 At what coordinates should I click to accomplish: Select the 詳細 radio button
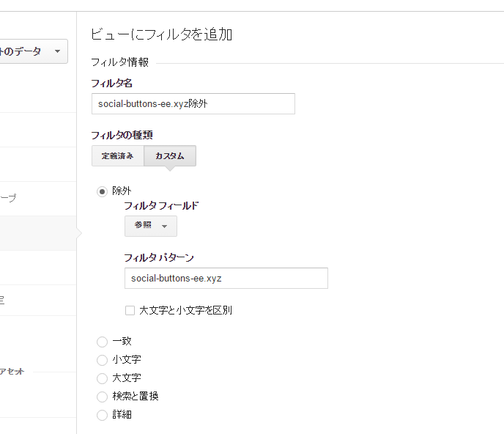[x=102, y=415]
